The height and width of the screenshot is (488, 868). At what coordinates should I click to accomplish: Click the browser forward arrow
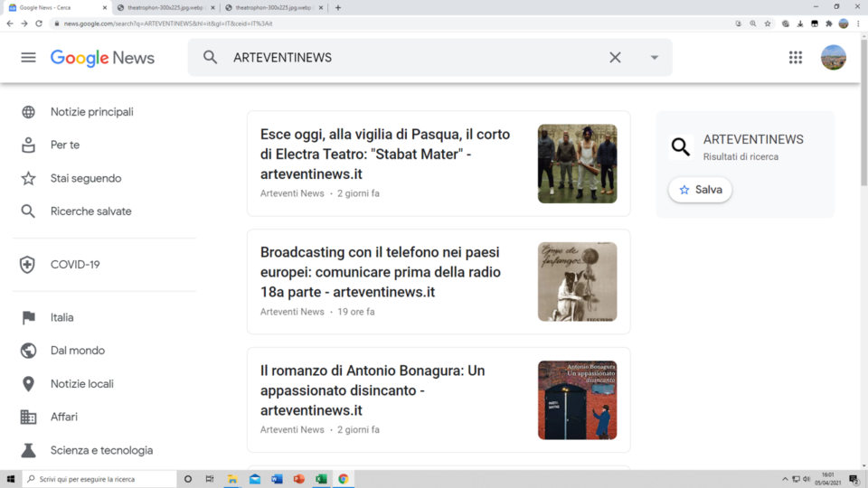click(x=24, y=23)
